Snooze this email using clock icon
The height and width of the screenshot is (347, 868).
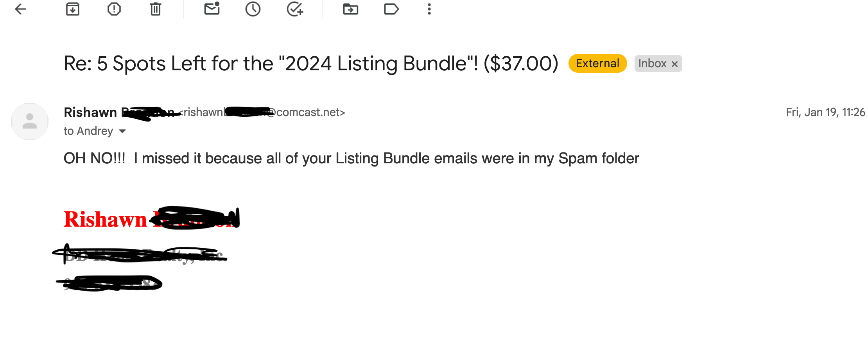coord(253,9)
